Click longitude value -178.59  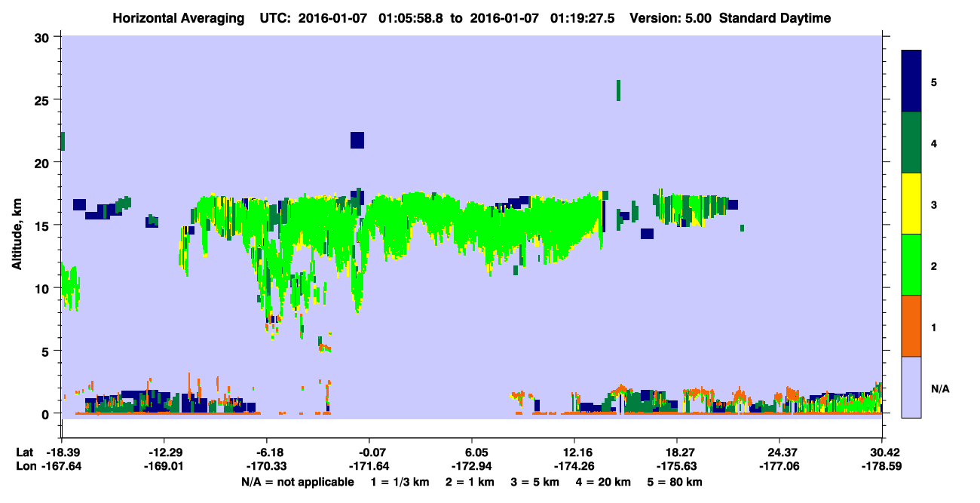tap(881, 466)
